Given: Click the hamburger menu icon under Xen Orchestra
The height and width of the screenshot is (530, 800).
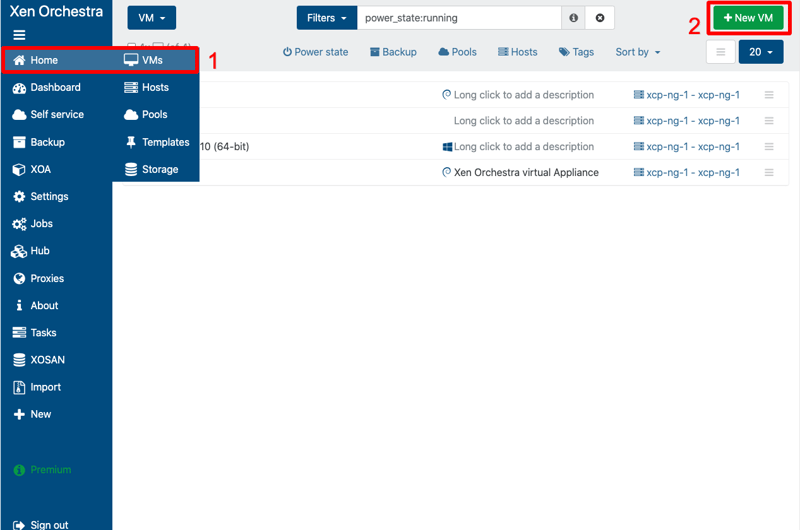Looking at the screenshot, I should 19,35.
